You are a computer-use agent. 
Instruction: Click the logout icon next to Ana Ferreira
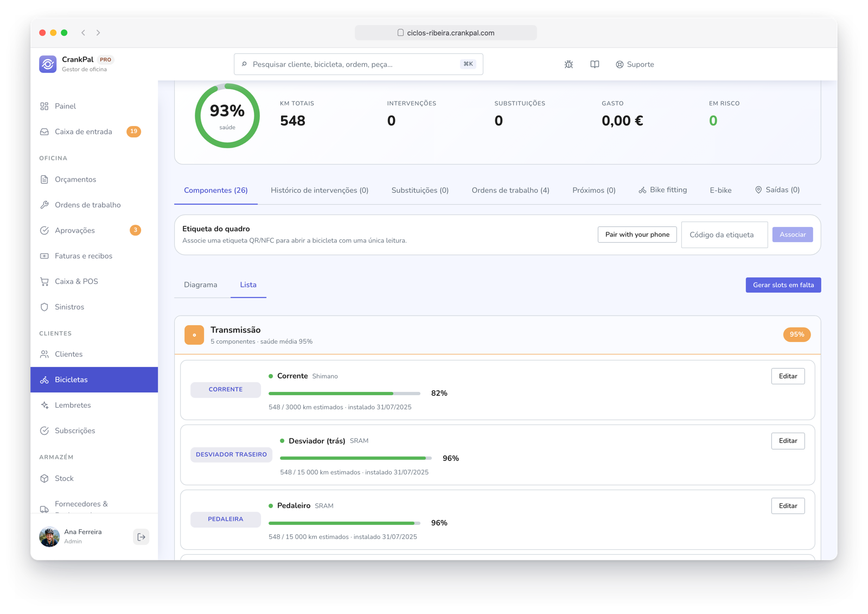[141, 537]
